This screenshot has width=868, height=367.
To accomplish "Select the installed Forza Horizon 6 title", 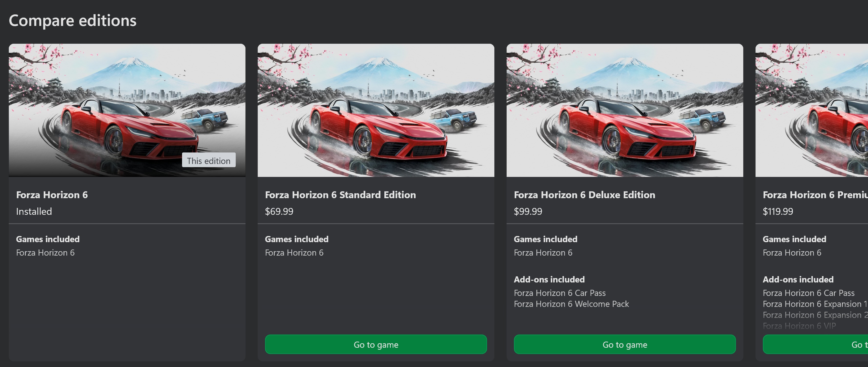I will 52,195.
